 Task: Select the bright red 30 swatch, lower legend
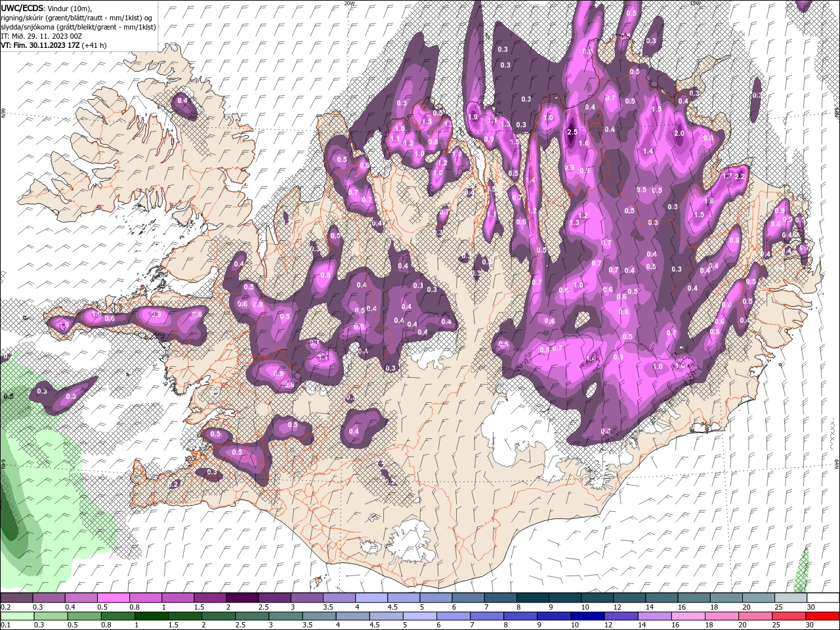tap(822, 616)
